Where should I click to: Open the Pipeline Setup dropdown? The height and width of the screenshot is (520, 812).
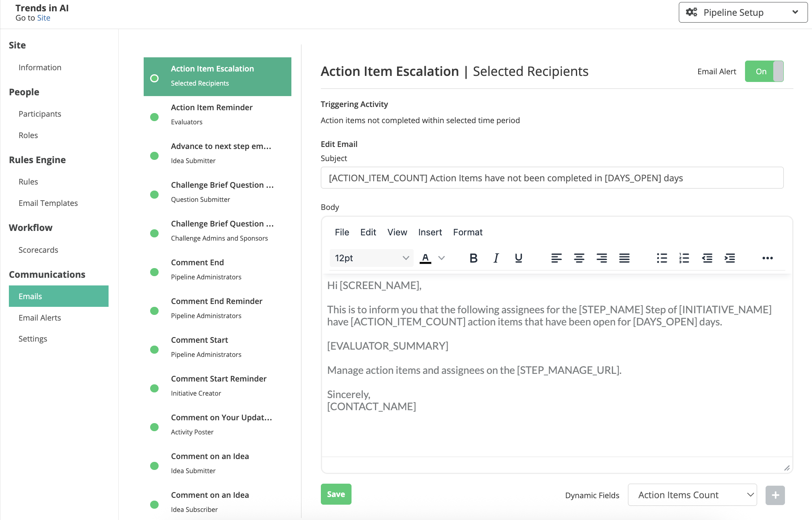coord(743,12)
